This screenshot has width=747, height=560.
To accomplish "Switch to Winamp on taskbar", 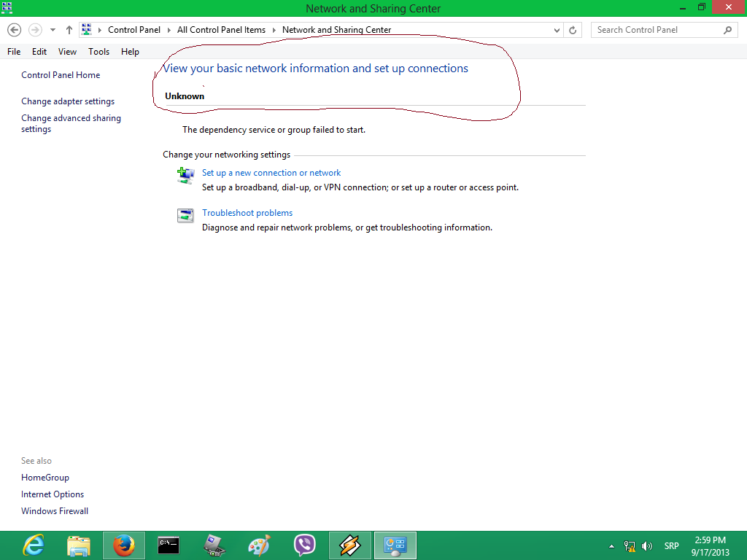I will [349, 545].
